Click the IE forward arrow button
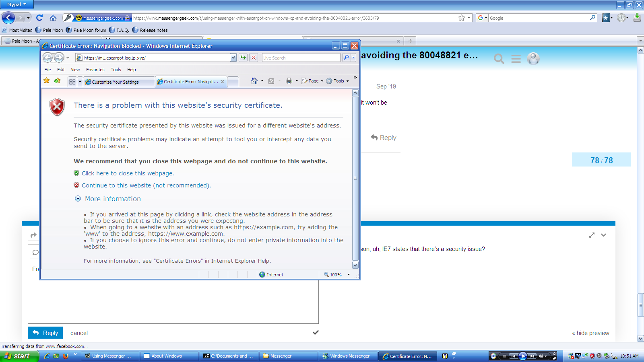Viewport: 644px width, 362px height. (x=59, y=58)
